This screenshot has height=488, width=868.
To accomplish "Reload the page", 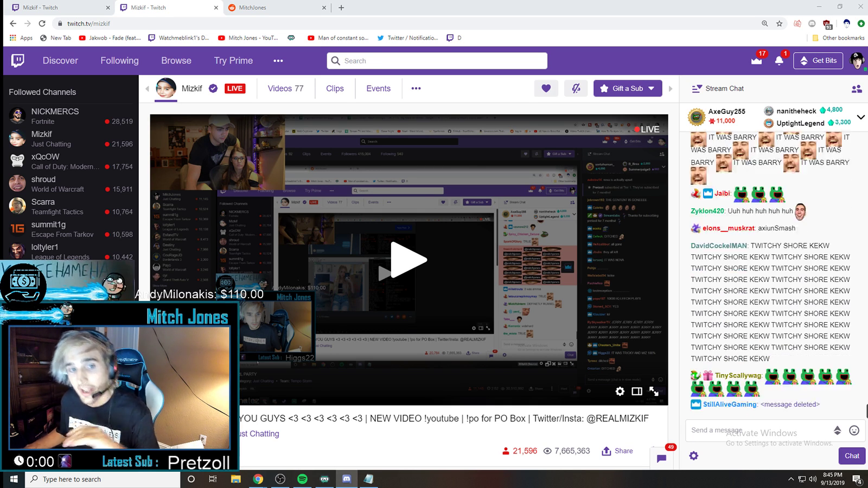I will [42, 23].
